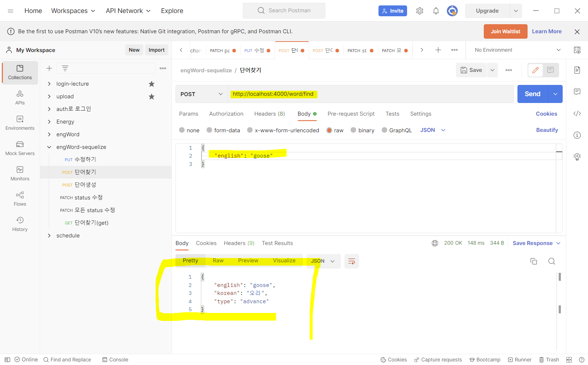Click the Learn More link

pyautogui.click(x=547, y=31)
